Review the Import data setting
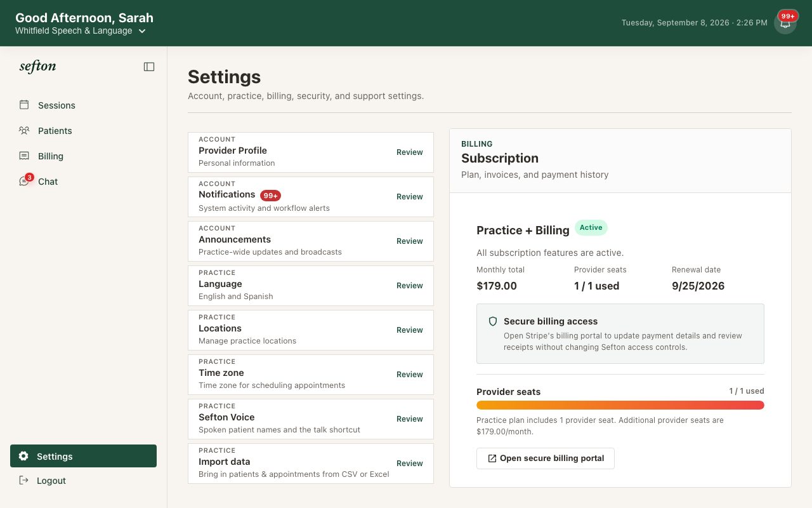812x508 pixels. click(x=409, y=464)
